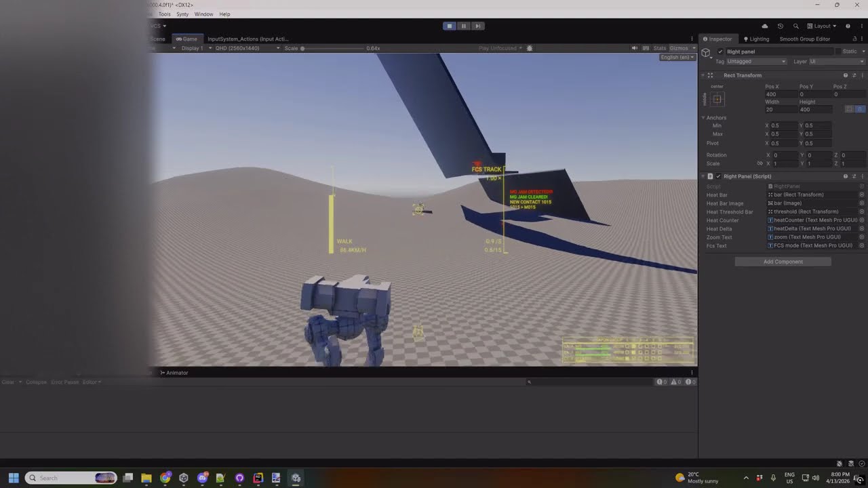Toggle the bug icon for frame debugger
Image resolution: width=868 pixels, height=488 pixels.
530,48
